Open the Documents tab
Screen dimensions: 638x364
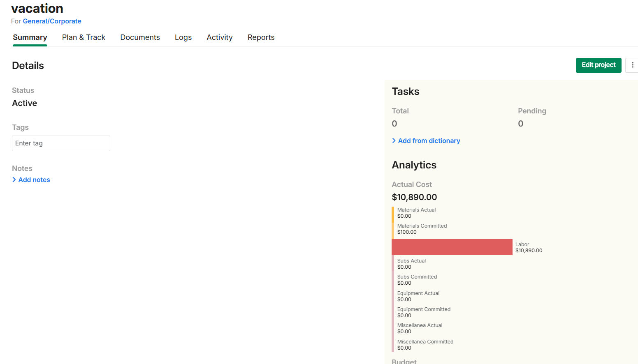pyautogui.click(x=140, y=37)
